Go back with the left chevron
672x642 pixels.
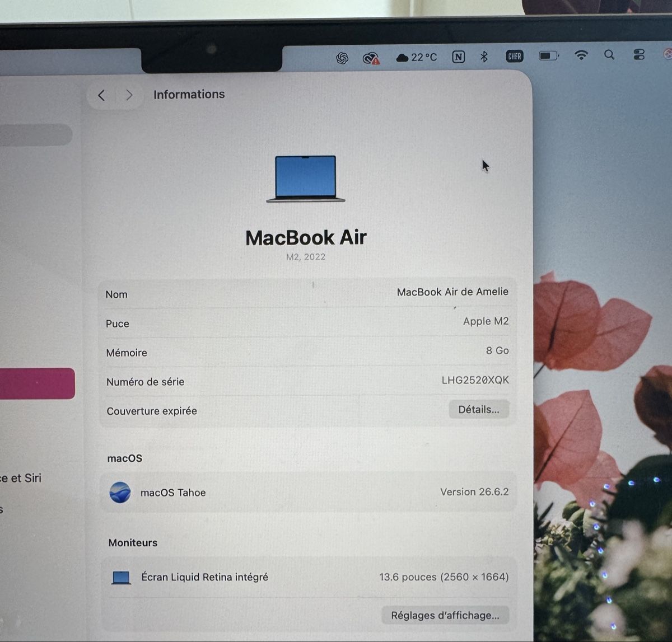coord(101,95)
